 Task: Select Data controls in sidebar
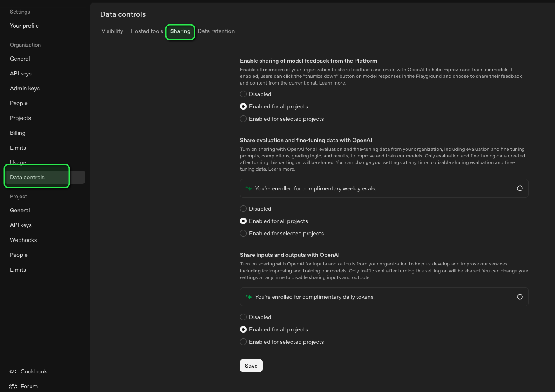(x=45, y=177)
